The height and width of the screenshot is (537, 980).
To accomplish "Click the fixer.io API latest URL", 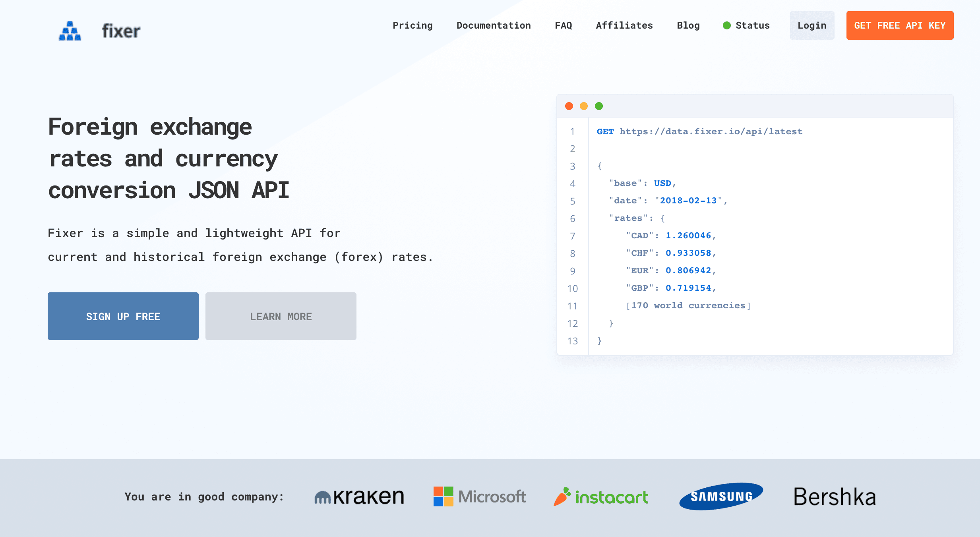I will 711,131.
